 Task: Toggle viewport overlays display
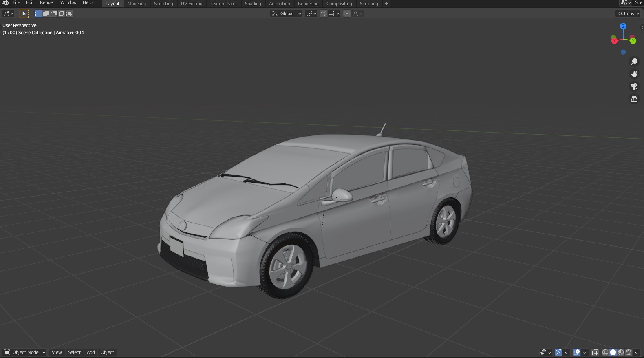577,352
